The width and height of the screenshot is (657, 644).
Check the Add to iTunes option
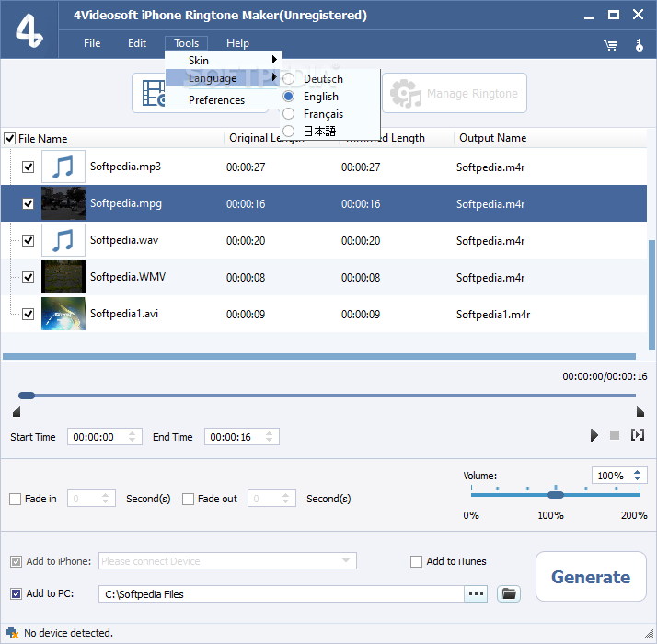point(416,561)
